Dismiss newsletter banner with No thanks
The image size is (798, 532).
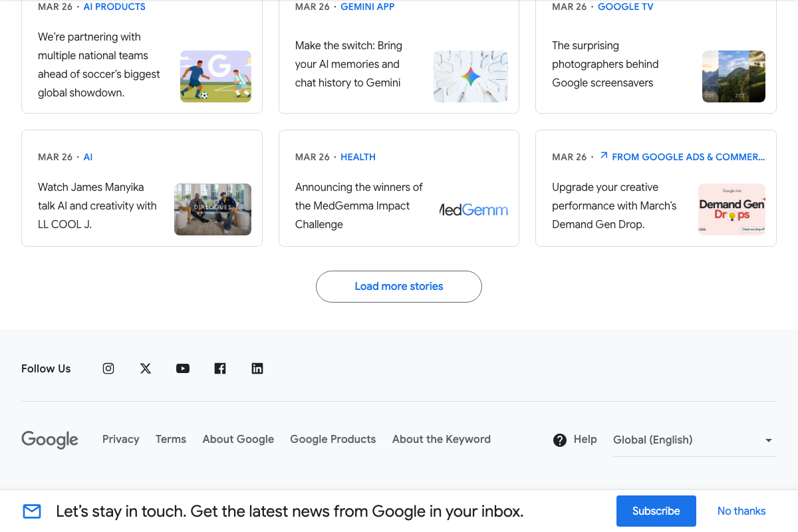(741, 511)
